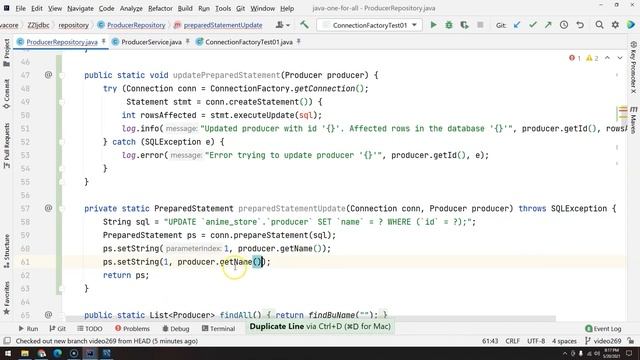Open Microsoft Edge from the taskbar

point(57,353)
